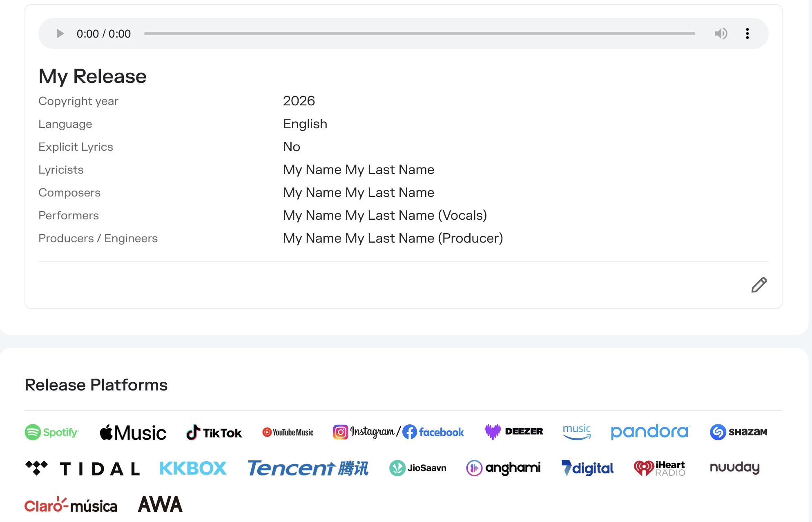Click the Anghami logo
The width and height of the screenshot is (812, 522).
503,468
